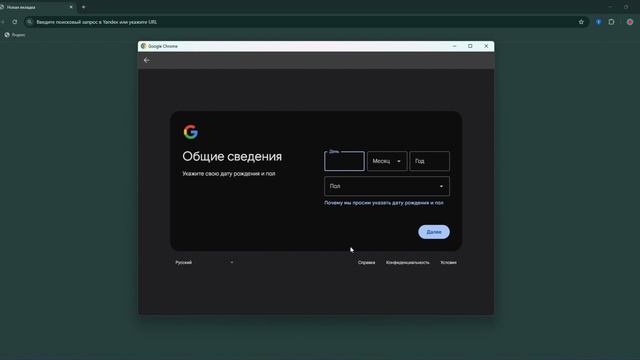Viewport: 640px width, 360px height.
Task: Focus the Год (year) input field
Action: pos(429,161)
